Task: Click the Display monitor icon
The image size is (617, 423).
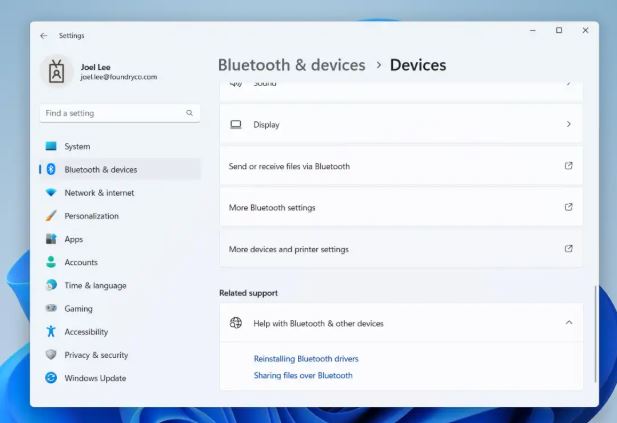Action: (236, 125)
